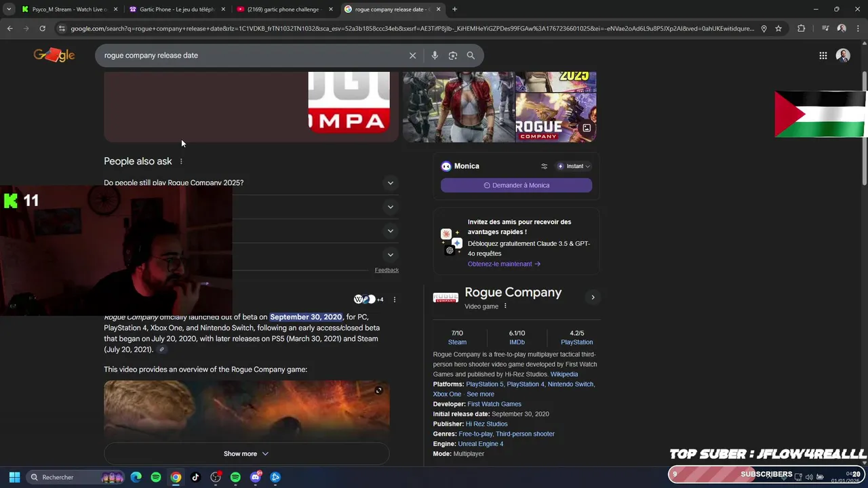
Task: Open the Third-person shooter genre link
Action: [525, 434]
